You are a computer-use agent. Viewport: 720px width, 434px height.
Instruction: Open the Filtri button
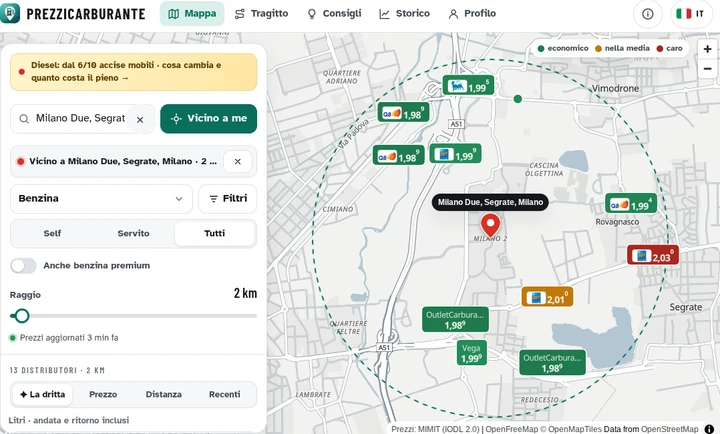[228, 199]
